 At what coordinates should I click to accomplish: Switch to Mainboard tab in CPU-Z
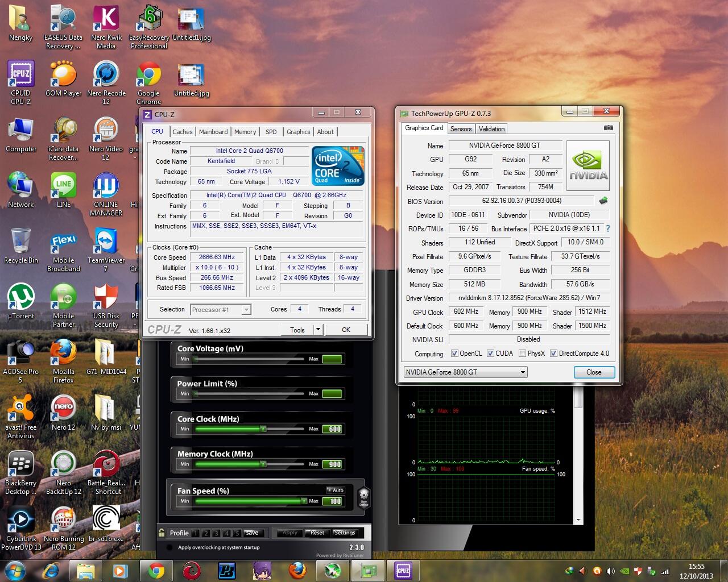[x=213, y=132]
